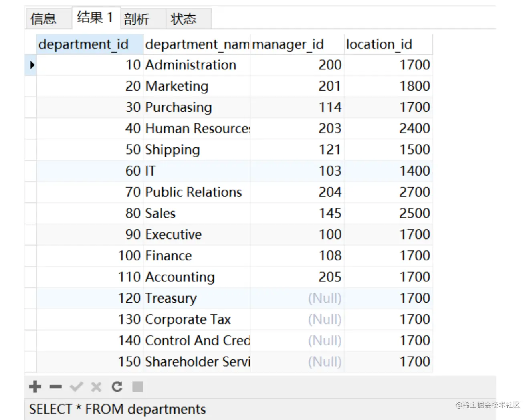Click the Null manager cell for Treasury
This screenshot has width=531, height=420.
[325, 298]
